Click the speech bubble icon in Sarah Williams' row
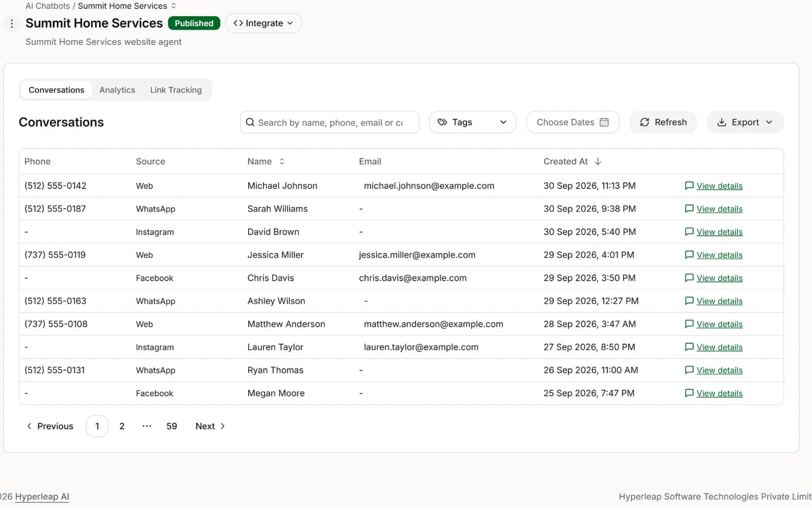Viewport: 812px width, 508px height. 689,209
